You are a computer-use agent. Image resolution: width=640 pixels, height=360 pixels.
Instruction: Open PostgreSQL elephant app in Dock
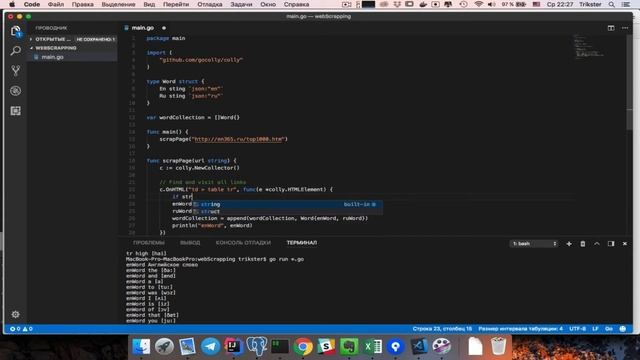click(257, 346)
